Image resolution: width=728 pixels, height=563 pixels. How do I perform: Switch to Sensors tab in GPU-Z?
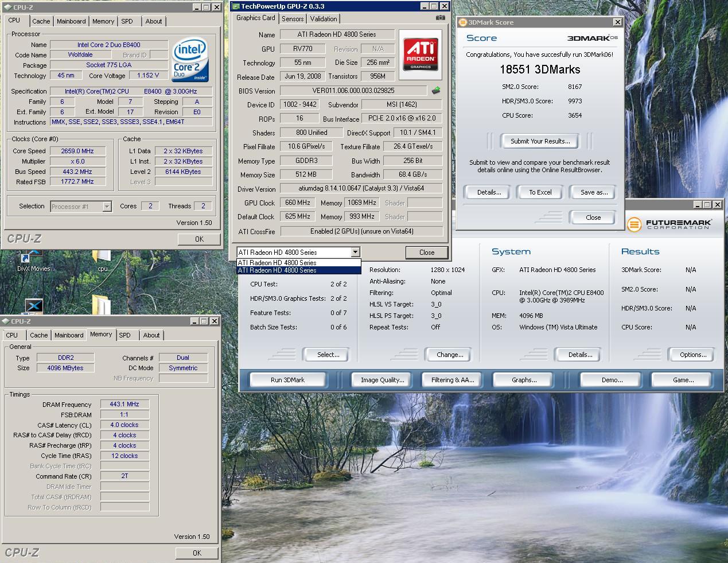pos(293,19)
